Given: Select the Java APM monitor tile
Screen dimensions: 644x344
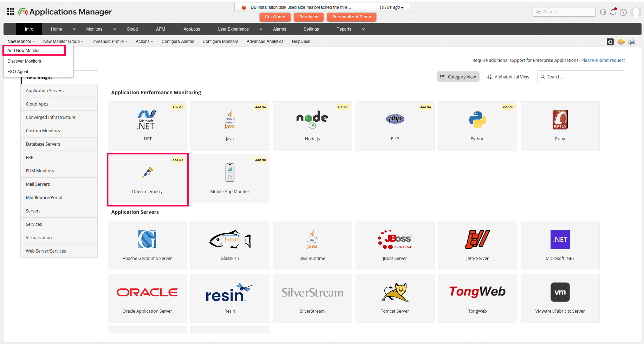Looking at the screenshot, I should [x=230, y=126].
